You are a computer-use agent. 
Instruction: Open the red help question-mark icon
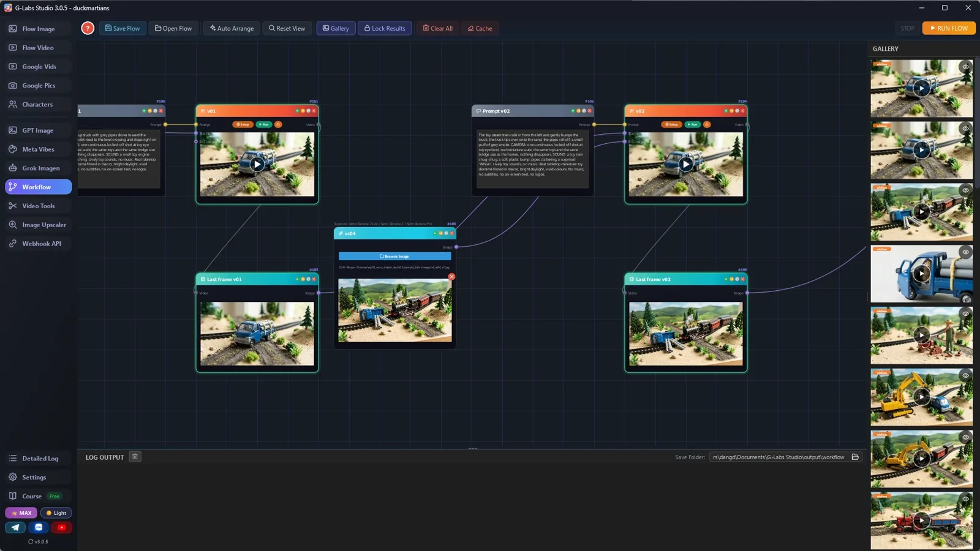(x=88, y=28)
